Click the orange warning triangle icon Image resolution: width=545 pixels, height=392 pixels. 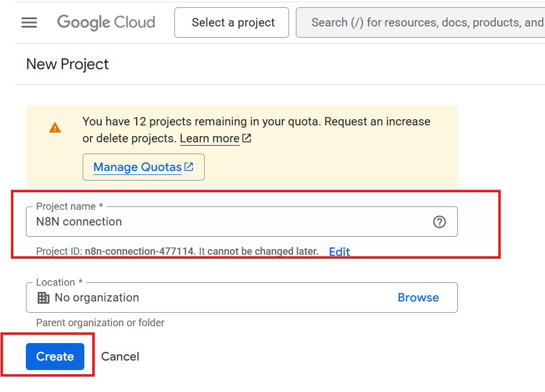[55, 128]
